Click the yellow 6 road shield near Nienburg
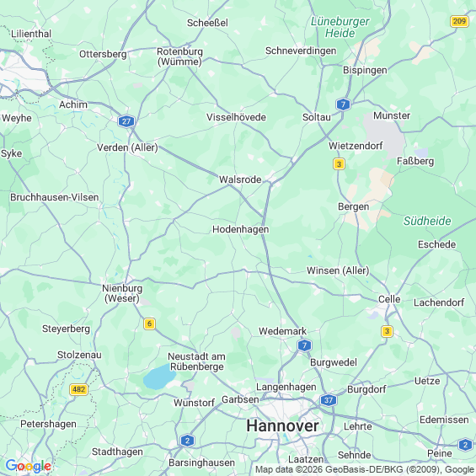This screenshot has height=476, width=476. [x=149, y=324]
